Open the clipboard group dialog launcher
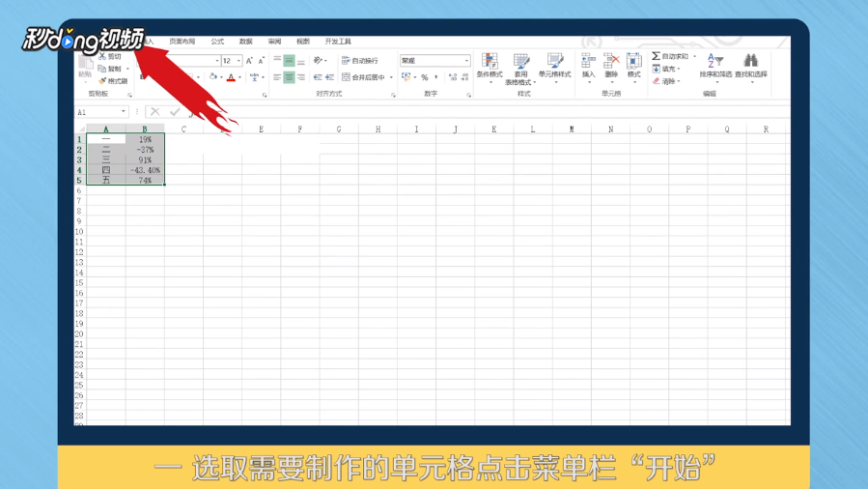Viewport: 868px width, 489px height. click(x=129, y=96)
